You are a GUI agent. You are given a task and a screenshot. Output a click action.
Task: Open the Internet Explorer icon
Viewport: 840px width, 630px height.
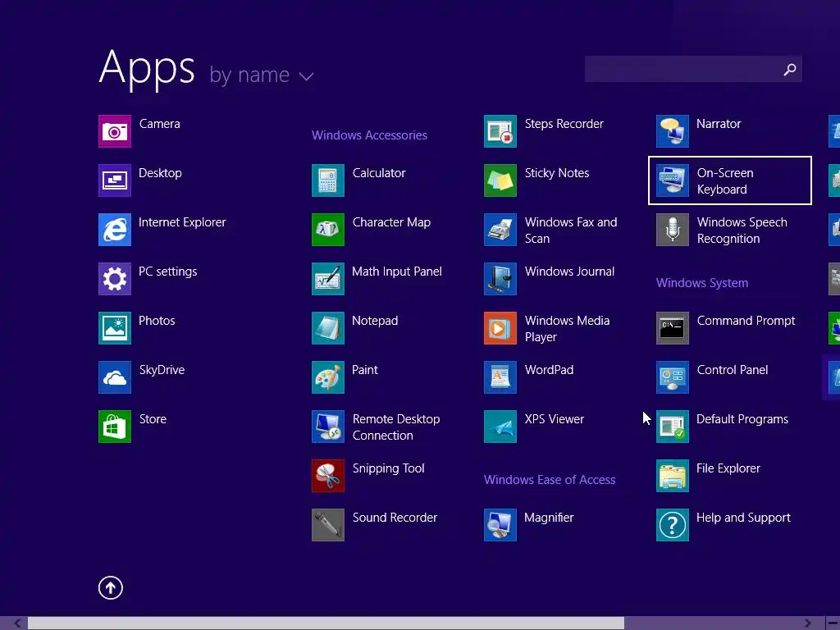click(x=115, y=230)
